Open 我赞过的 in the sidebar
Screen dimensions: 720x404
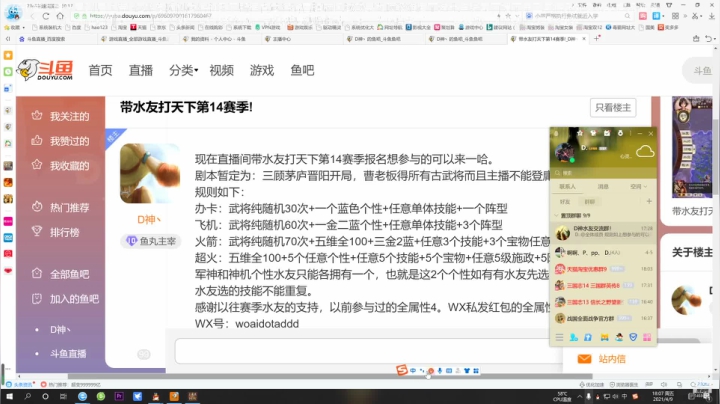tap(61, 141)
